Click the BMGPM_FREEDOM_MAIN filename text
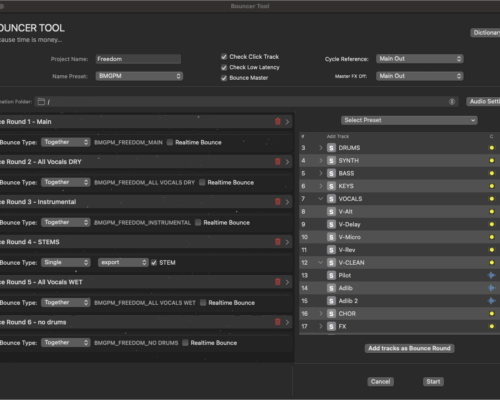500x400 pixels. (x=128, y=142)
